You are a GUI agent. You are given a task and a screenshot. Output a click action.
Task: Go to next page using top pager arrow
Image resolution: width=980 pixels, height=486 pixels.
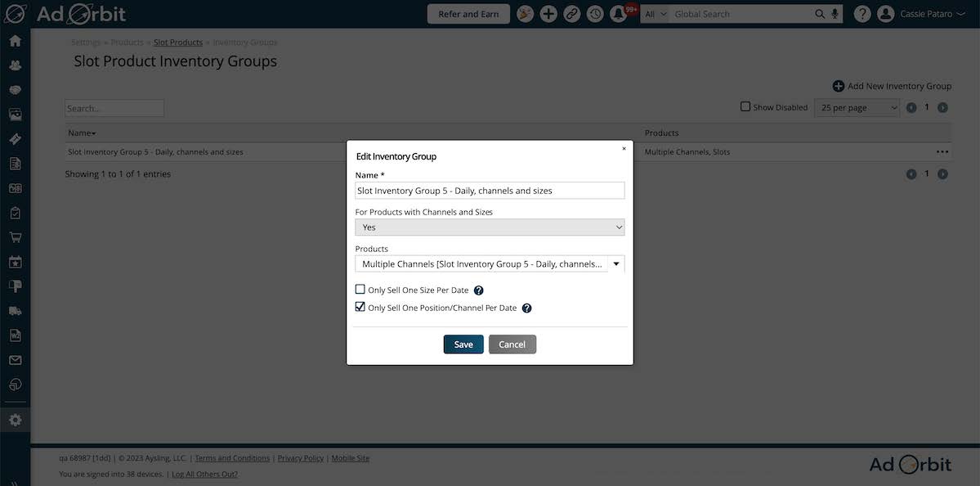tap(942, 107)
